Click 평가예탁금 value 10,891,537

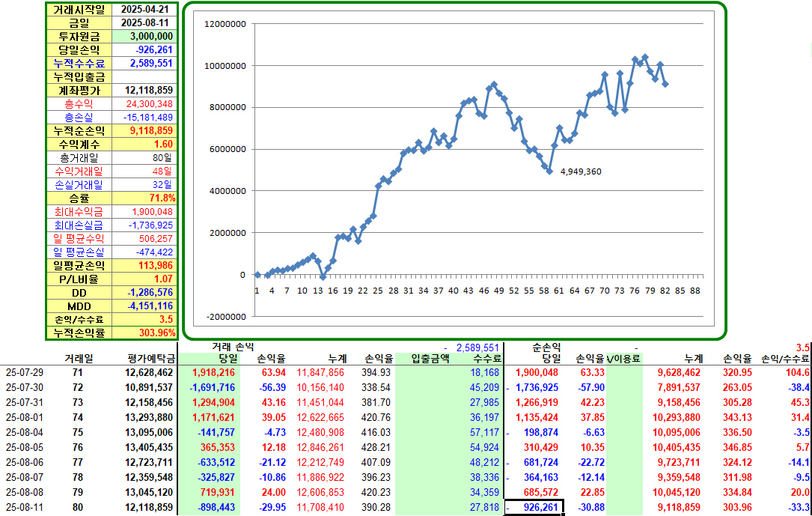(149, 387)
